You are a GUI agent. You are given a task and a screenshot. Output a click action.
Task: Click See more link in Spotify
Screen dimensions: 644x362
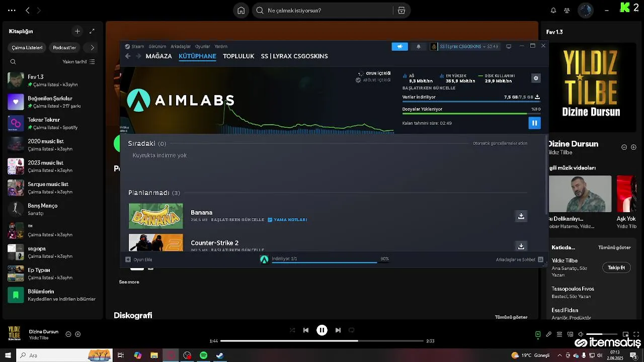[129, 282]
